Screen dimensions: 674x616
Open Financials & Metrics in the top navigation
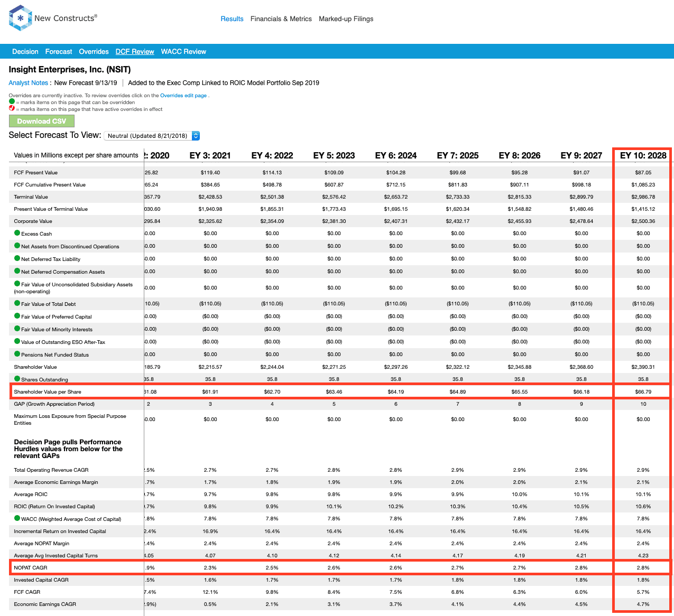[281, 19]
